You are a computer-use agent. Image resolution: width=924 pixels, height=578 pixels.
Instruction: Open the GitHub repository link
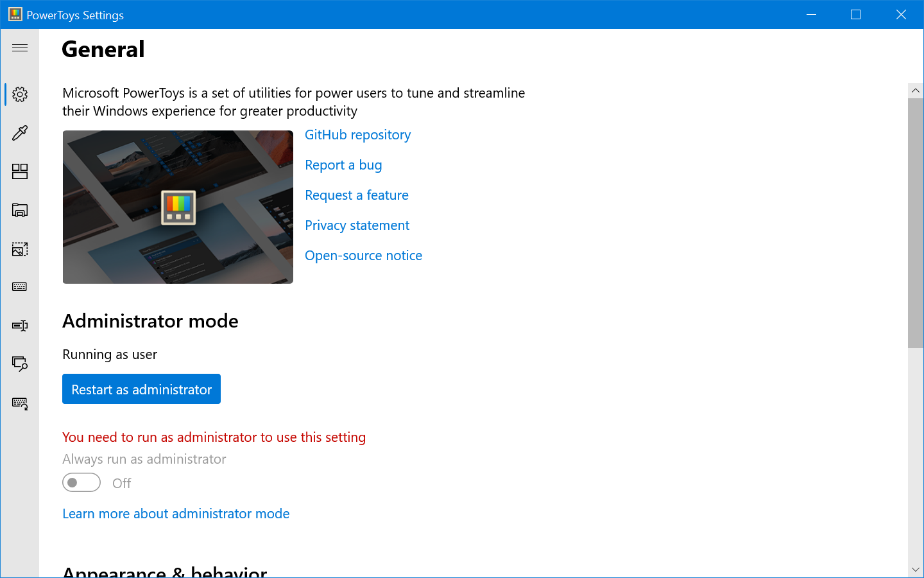357,135
